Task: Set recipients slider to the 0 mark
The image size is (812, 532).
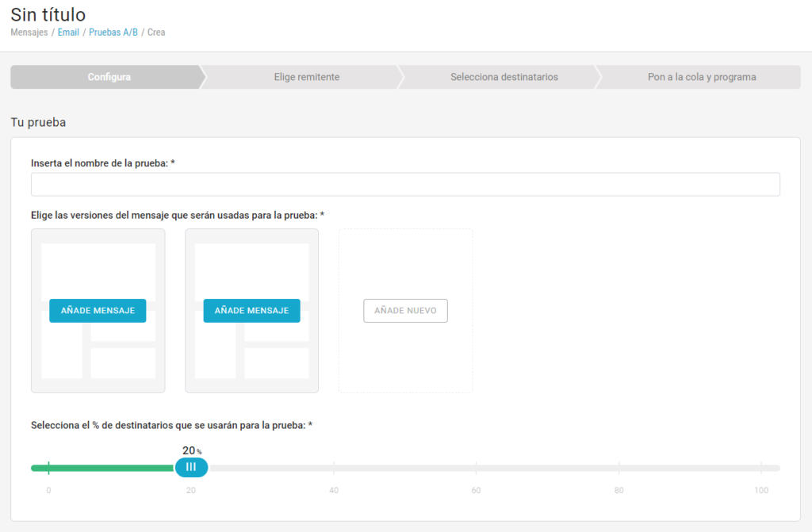Action: pos(48,468)
